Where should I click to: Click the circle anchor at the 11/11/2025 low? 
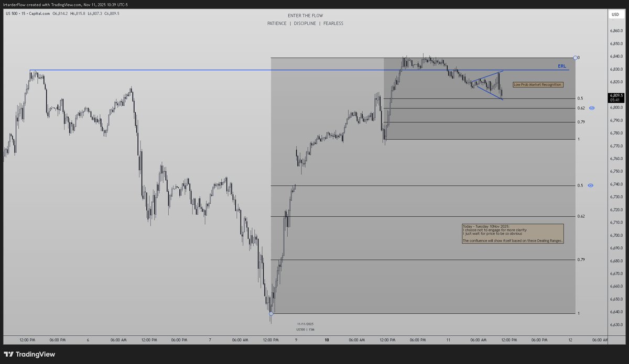point(271,313)
